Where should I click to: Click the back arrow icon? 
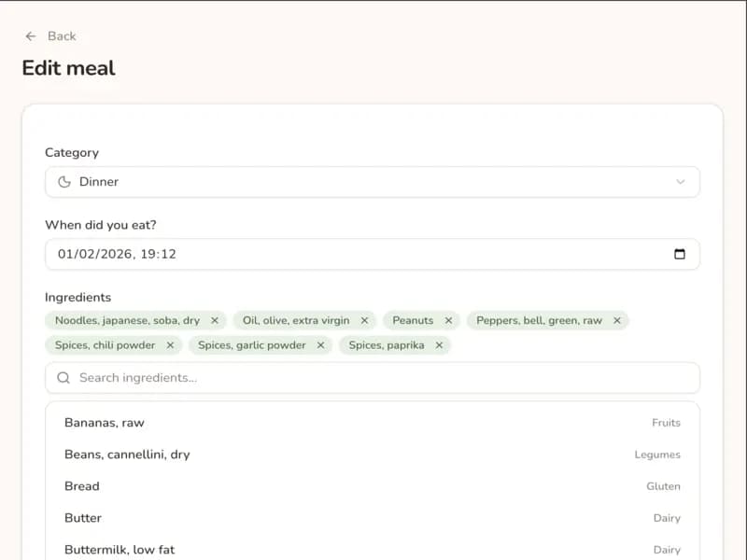click(x=31, y=35)
